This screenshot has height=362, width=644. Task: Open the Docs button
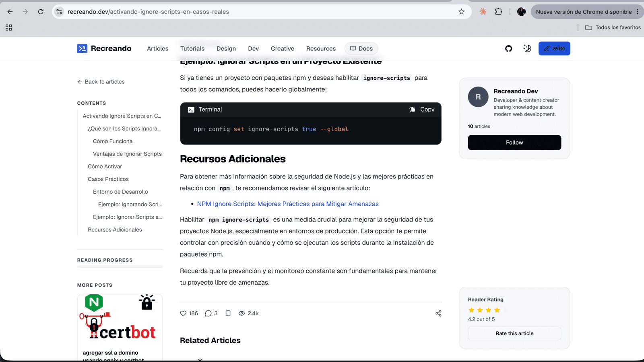(x=361, y=48)
